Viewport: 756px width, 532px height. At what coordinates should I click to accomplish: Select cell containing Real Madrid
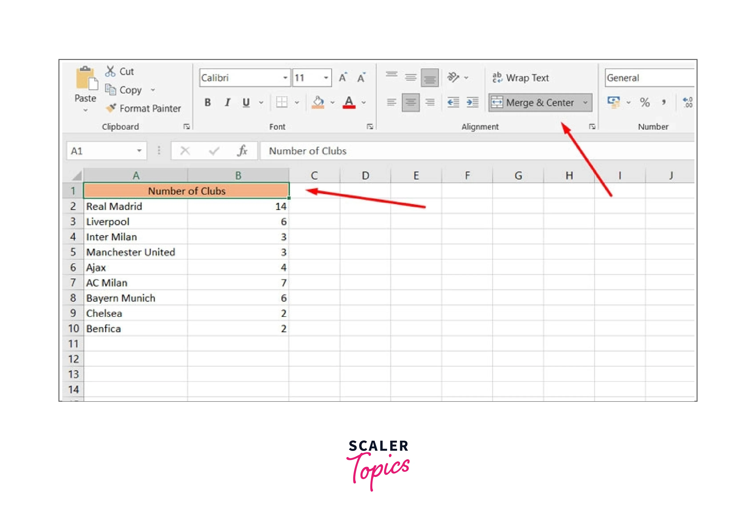point(114,206)
